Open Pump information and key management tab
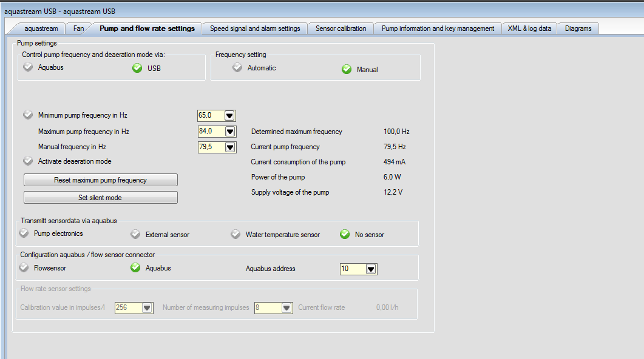 [x=438, y=29]
